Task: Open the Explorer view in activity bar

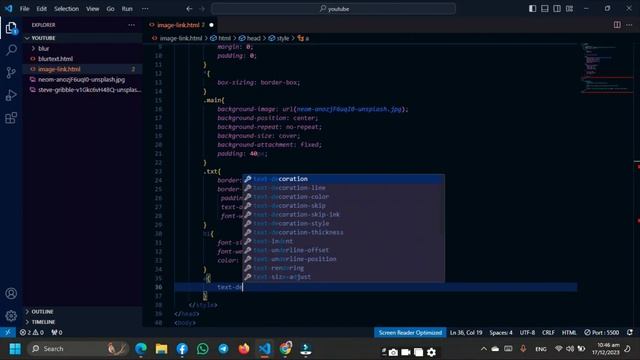Action: point(11,28)
